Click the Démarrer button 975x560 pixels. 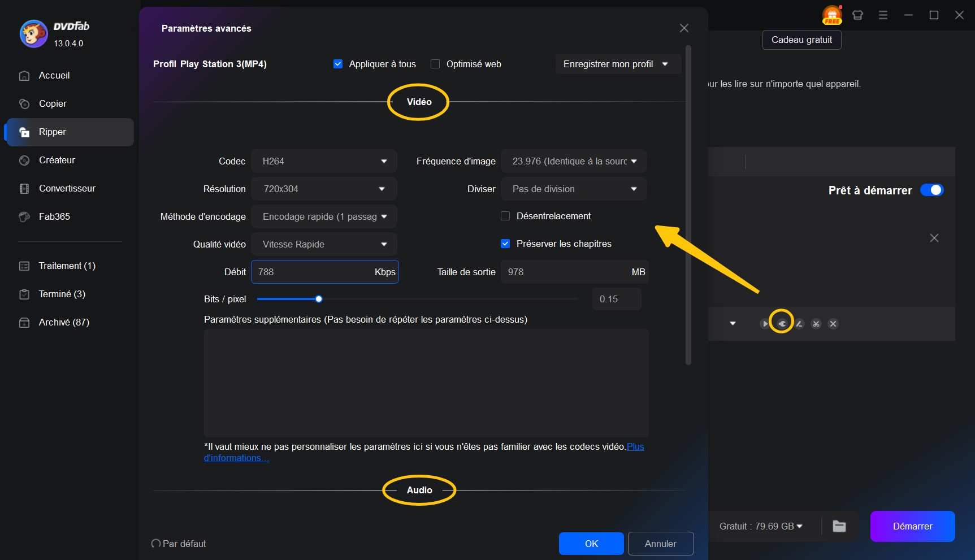pyautogui.click(x=912, y=526)
